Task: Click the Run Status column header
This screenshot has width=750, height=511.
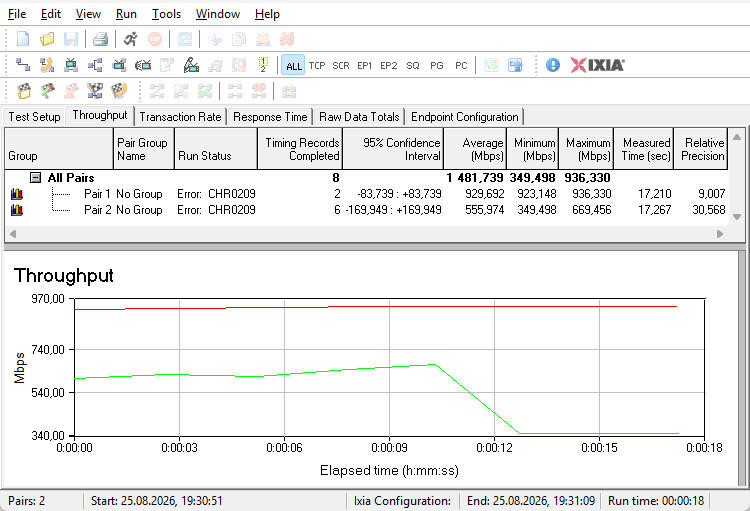Action: pos(216,148)
